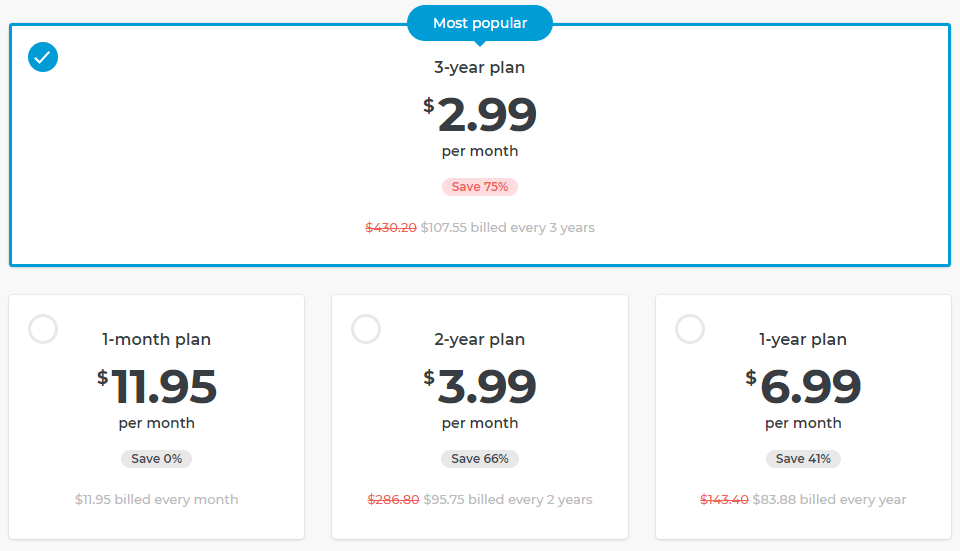Click the Save 66% badge

(x=480, y=459)
